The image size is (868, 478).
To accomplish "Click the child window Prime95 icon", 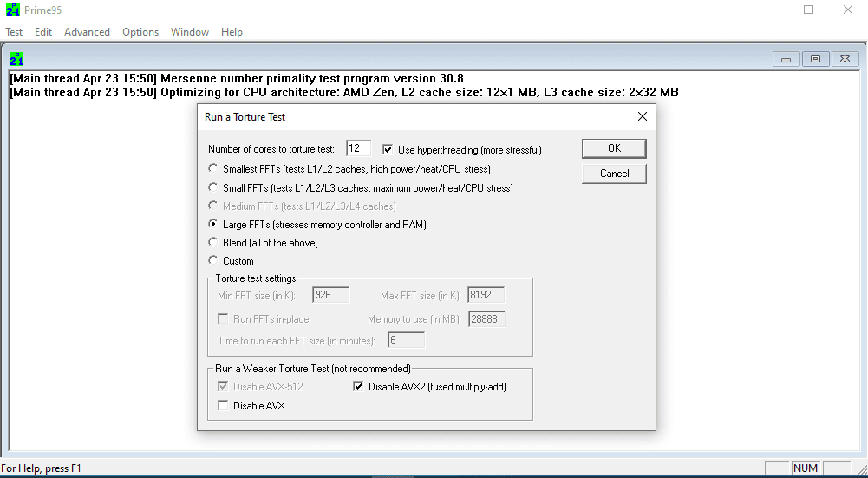I will pos(16,59).
